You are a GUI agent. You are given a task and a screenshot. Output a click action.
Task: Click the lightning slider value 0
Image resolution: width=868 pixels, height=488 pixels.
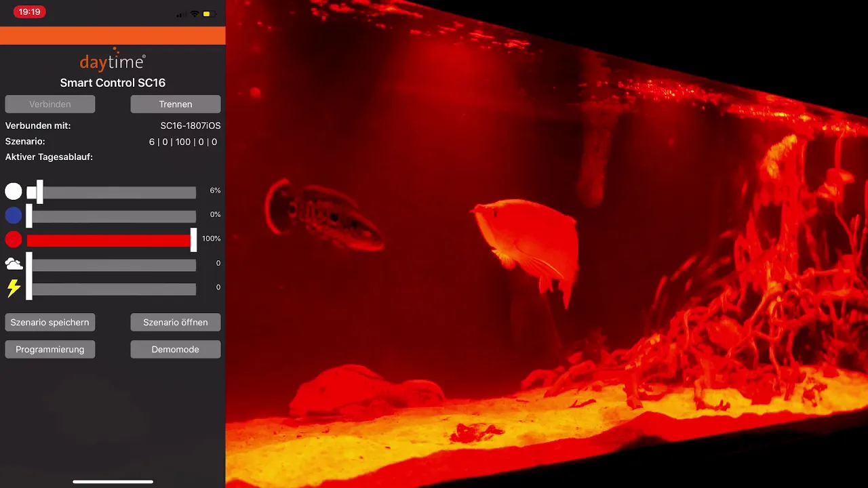[x=218, y=287]
